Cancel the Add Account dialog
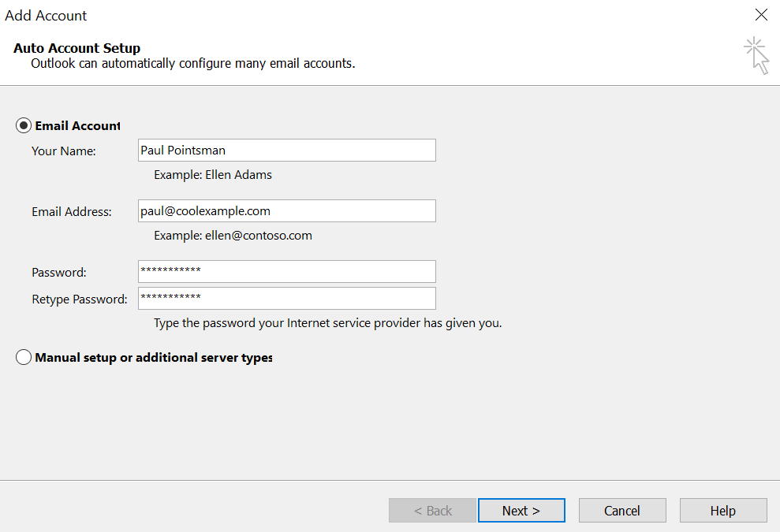Screen dimensions: 780x532 (622, 511)
